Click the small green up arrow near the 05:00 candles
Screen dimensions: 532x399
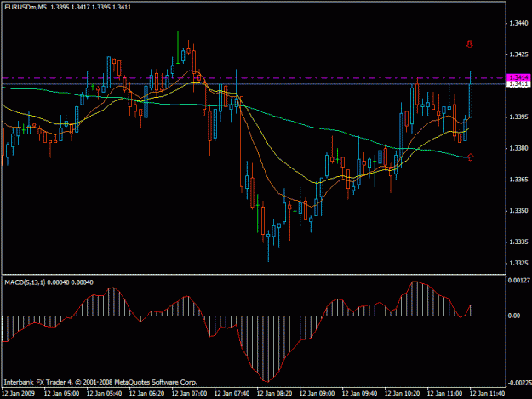coord(93,87)
